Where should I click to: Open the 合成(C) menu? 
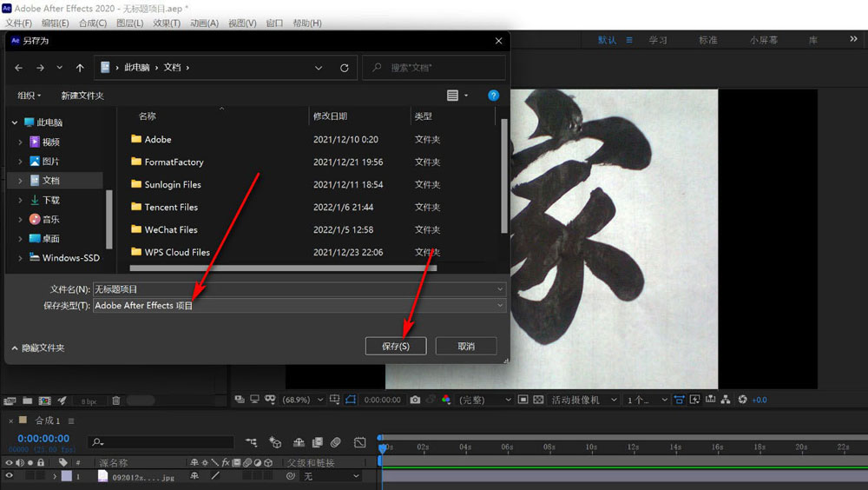93,23
